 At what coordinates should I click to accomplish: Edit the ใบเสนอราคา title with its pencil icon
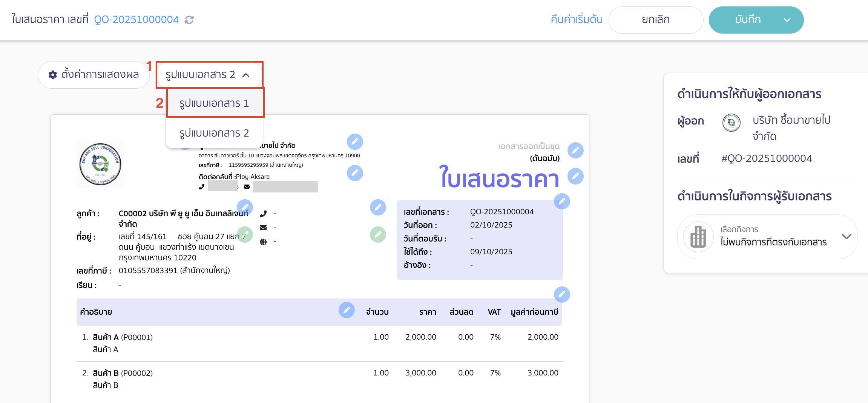(575, 176)
